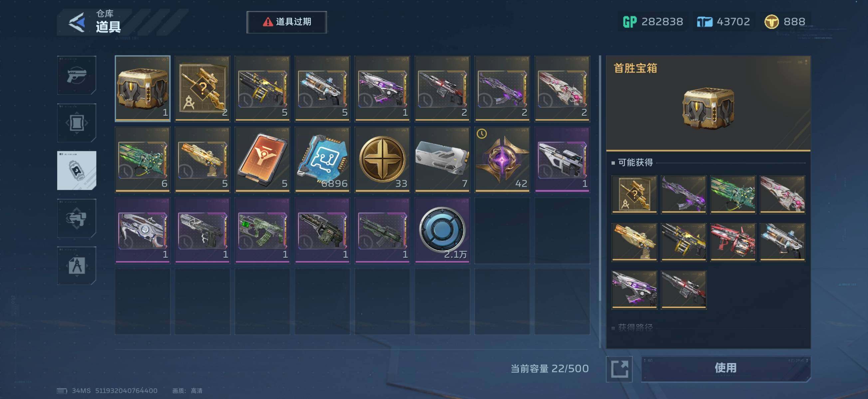Open the weapons category pistol icon

pos(77,75)
